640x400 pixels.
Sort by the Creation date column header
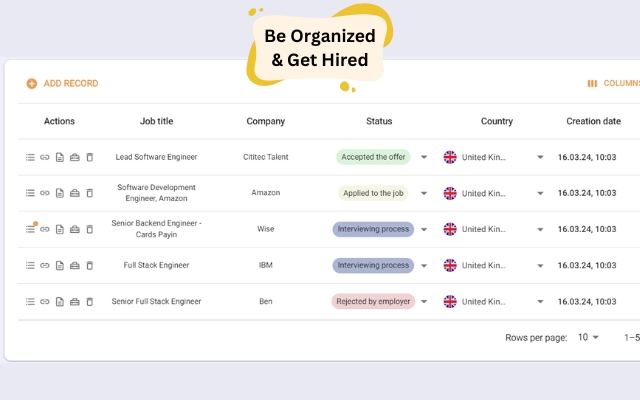click(593, 121)
